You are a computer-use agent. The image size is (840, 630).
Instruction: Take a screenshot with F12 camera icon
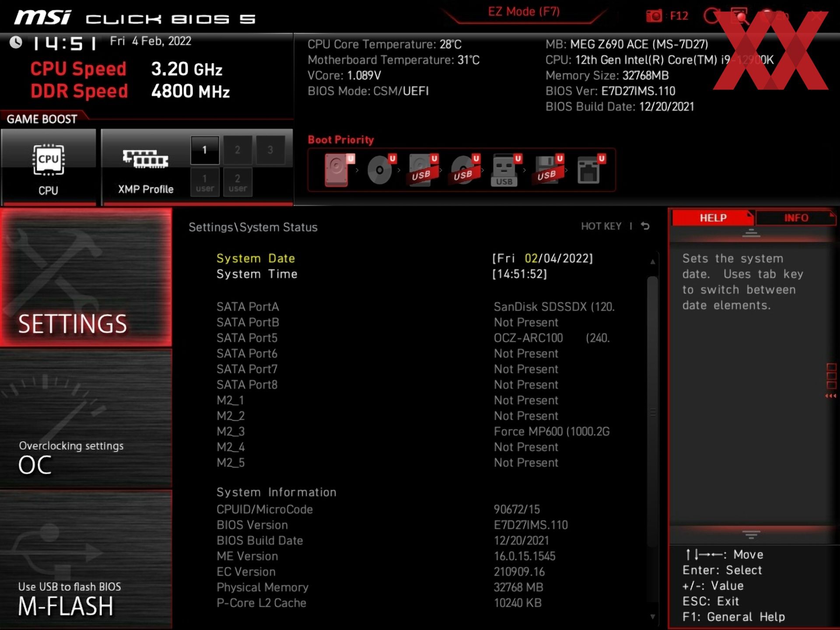(x=654, y=16)
